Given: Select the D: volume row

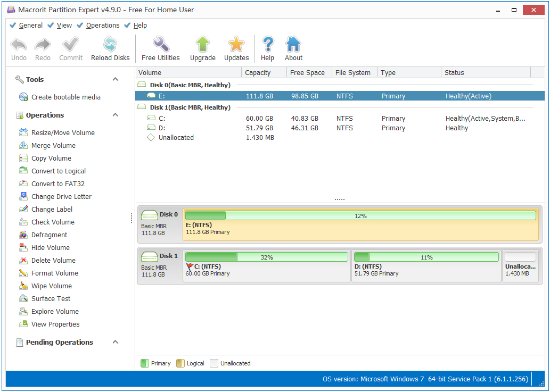Looking at the screenshot, I should coord(340,128).
